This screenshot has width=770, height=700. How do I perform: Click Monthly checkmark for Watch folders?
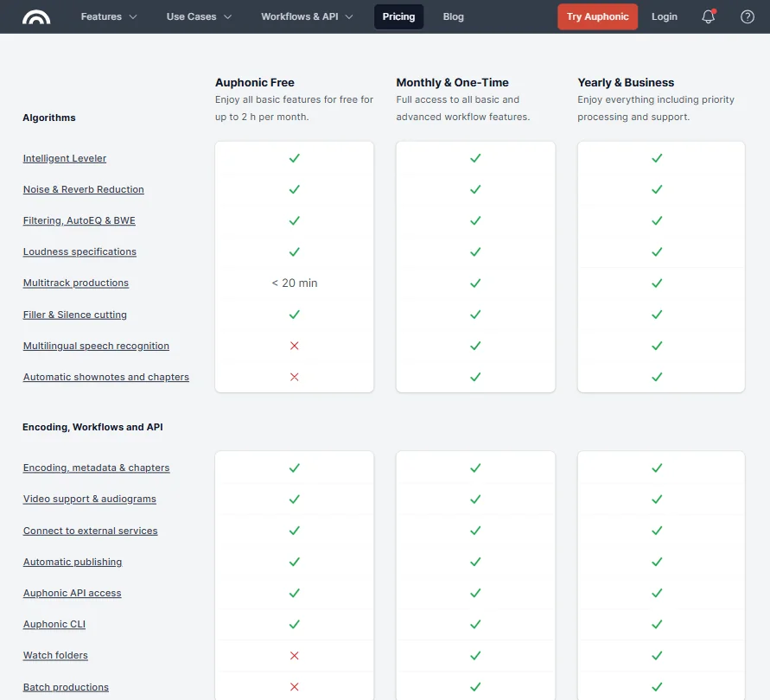coord(475,655)
